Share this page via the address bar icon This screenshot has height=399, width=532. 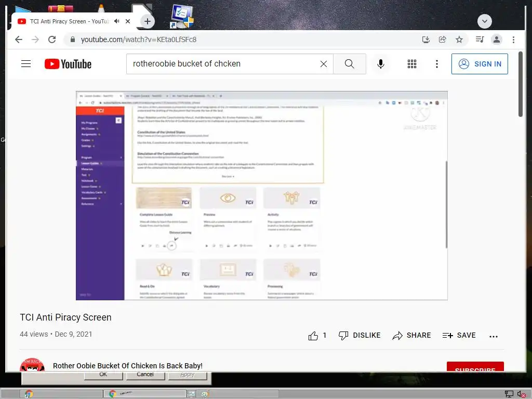[x=443, y=39]
